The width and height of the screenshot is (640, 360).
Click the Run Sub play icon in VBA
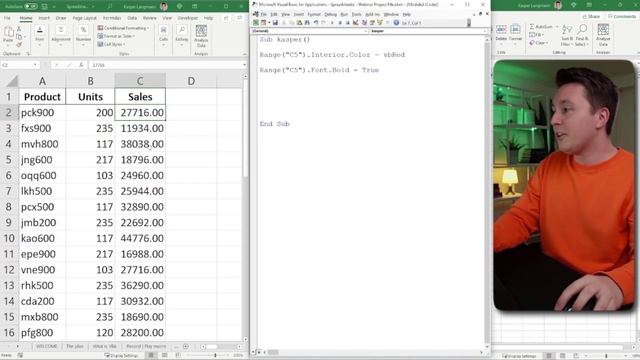coord(332,22)
